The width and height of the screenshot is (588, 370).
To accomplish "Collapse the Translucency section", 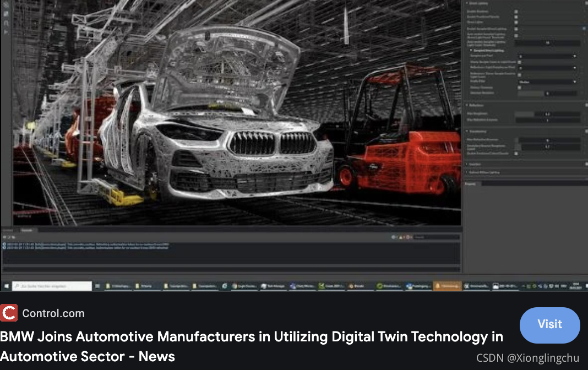I will (467, 131).
